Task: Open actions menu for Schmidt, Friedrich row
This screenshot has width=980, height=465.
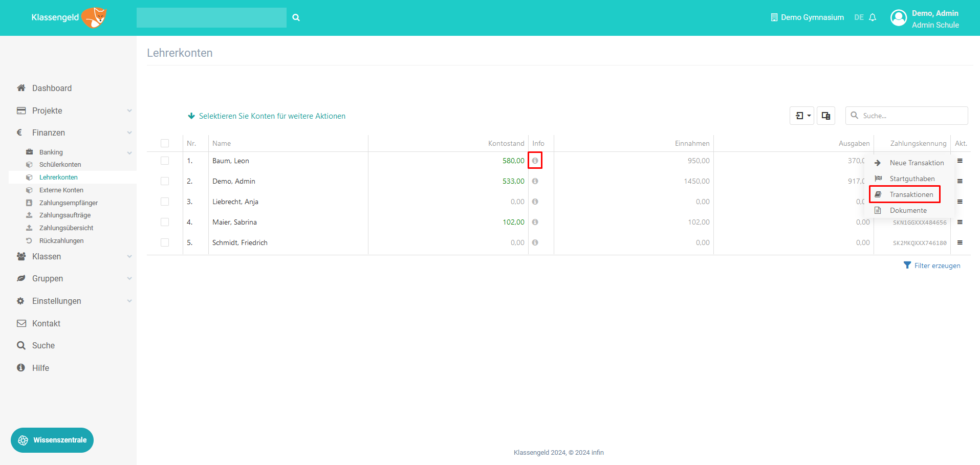Action: pyautogui.click(x=960, y=242)
